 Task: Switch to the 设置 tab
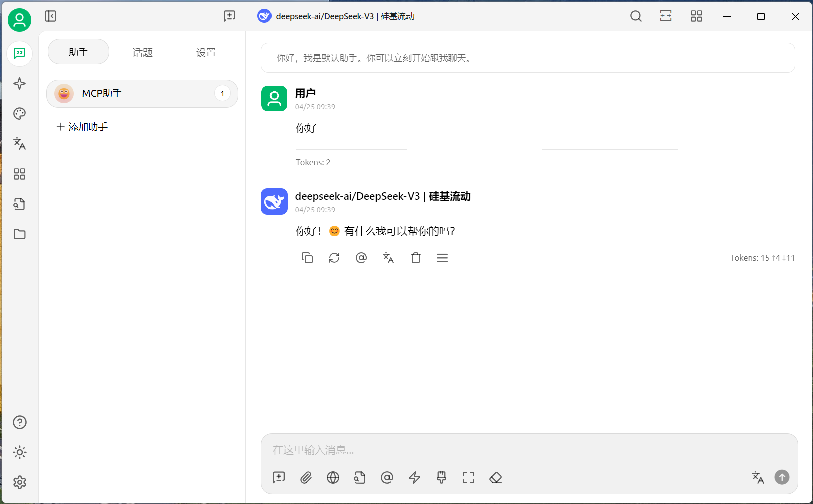click(206, 52)
